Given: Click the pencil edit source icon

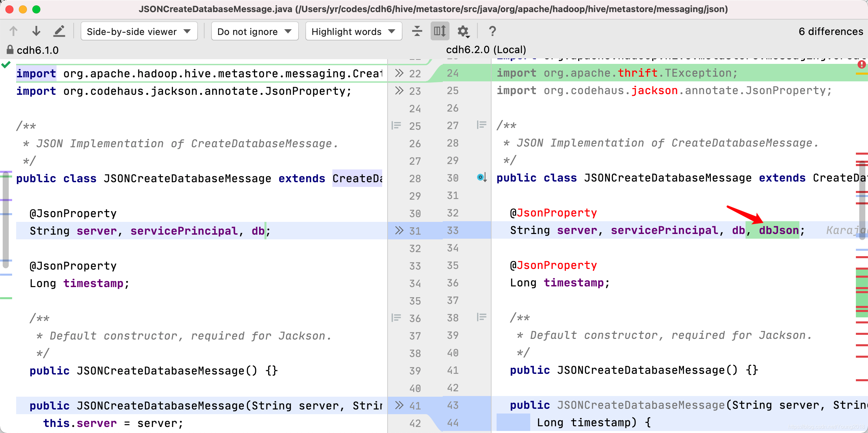Looking at the screenshot, I should click(x=59, y=31).
